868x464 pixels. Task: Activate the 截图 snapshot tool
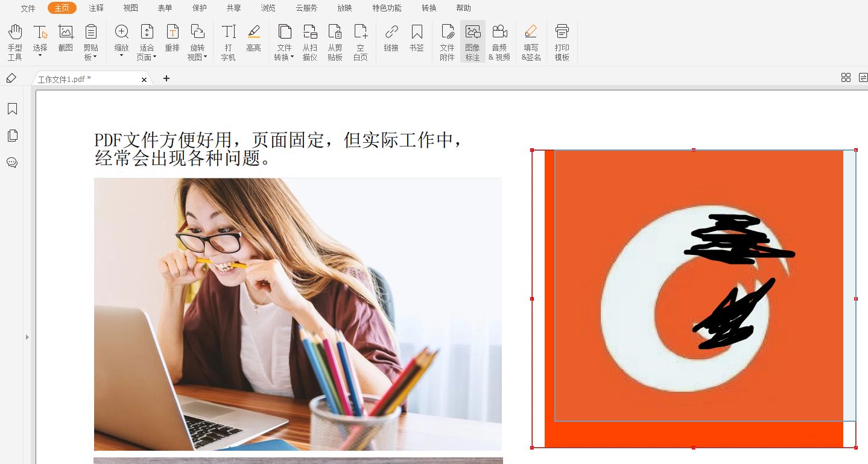(65, 42)
